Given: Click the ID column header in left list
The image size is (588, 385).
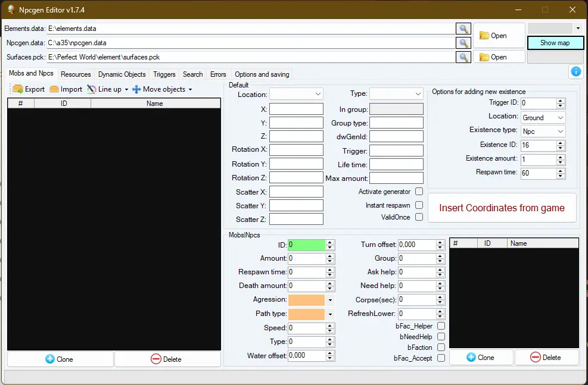Looking at the screenshot, I should pos(63,104).
